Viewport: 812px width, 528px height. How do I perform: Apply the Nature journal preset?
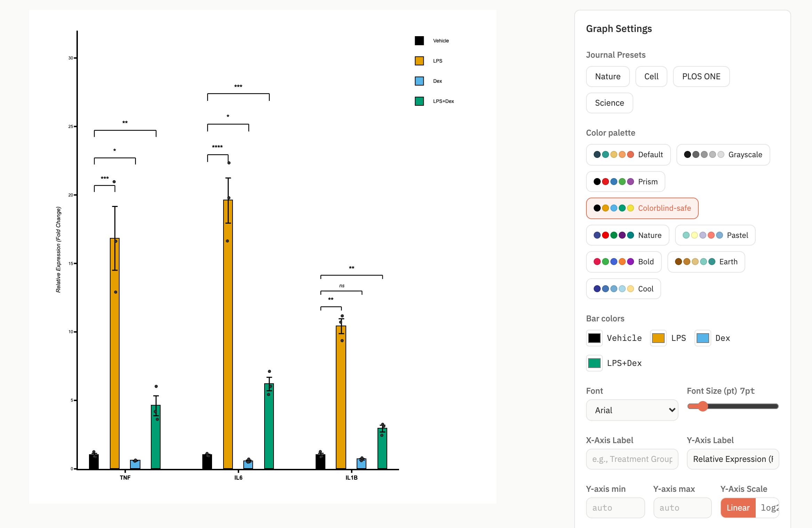click(607, 77)
